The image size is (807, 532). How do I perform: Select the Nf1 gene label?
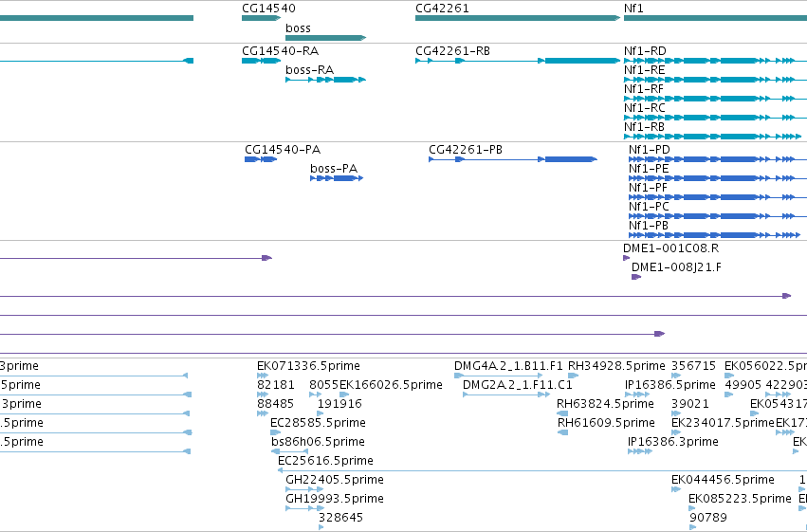633,9
